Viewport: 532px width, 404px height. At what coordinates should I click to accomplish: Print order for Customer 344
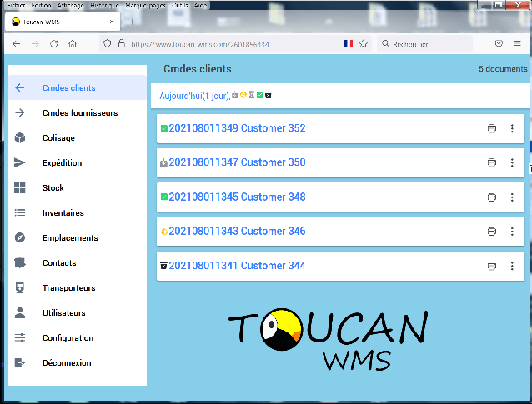coord(492,266)
